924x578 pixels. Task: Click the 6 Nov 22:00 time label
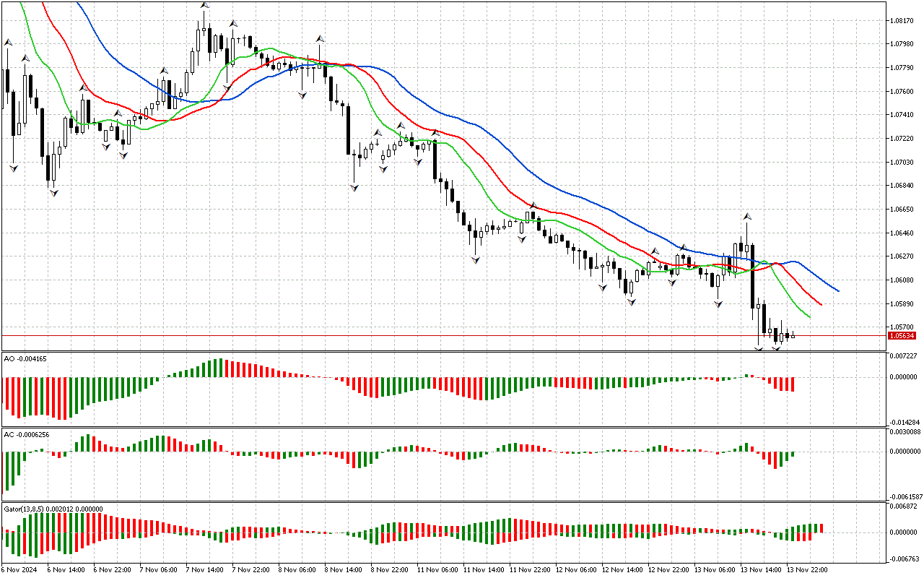pyautogui.click(x=113, y=569)
